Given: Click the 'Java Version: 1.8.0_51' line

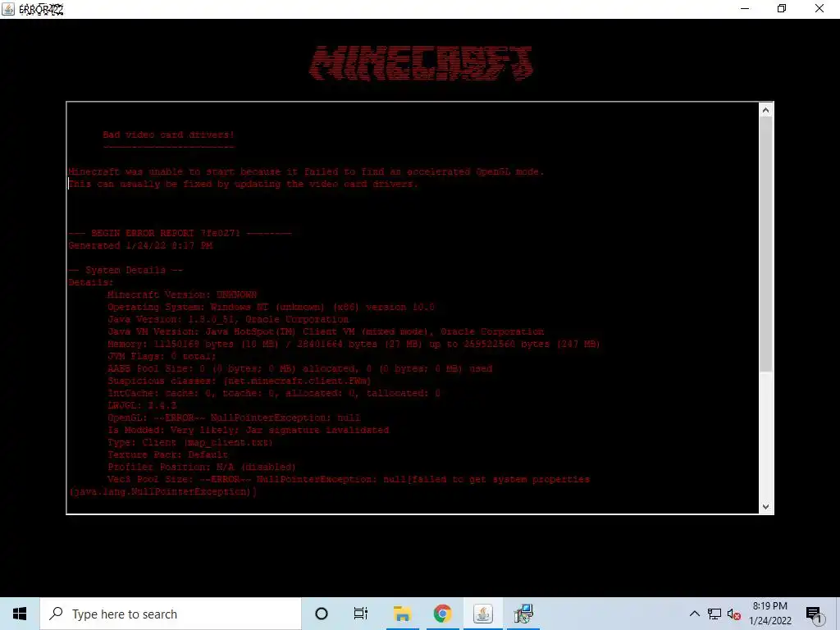Looking at the screenshot, I should pos(228,319).
